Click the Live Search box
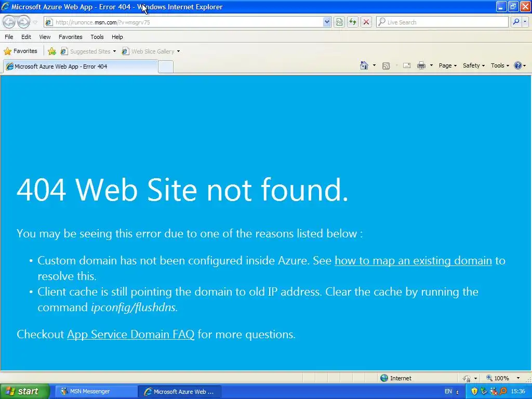The height and width of the screenshot is (399, 532). coord(443,22)
